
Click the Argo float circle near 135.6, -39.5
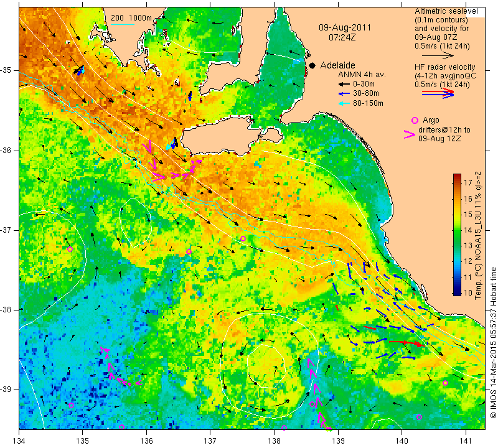[121, 427]
